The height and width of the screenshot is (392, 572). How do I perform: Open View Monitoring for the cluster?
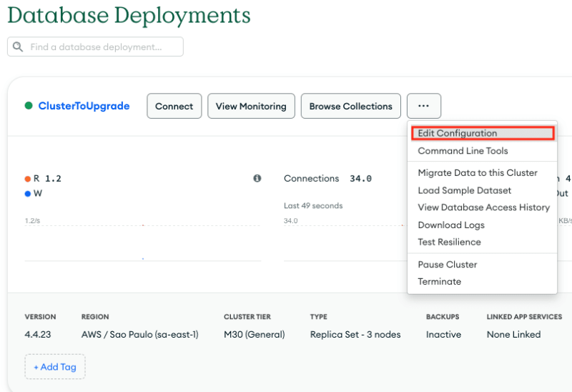click(x=251, y=106)
